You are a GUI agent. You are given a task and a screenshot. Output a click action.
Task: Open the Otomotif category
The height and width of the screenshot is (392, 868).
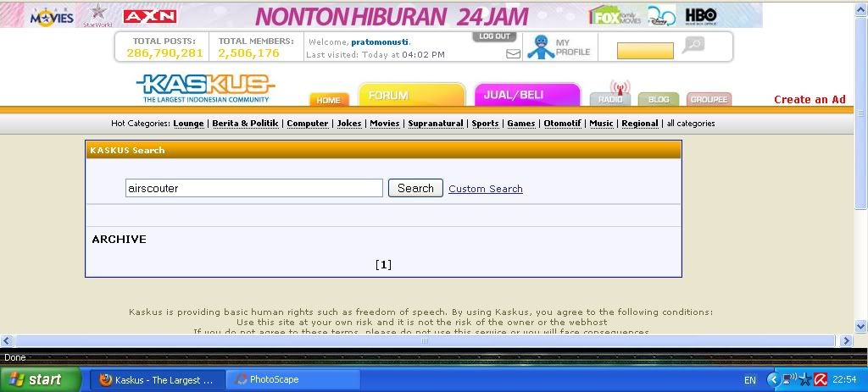click(562, 124)
